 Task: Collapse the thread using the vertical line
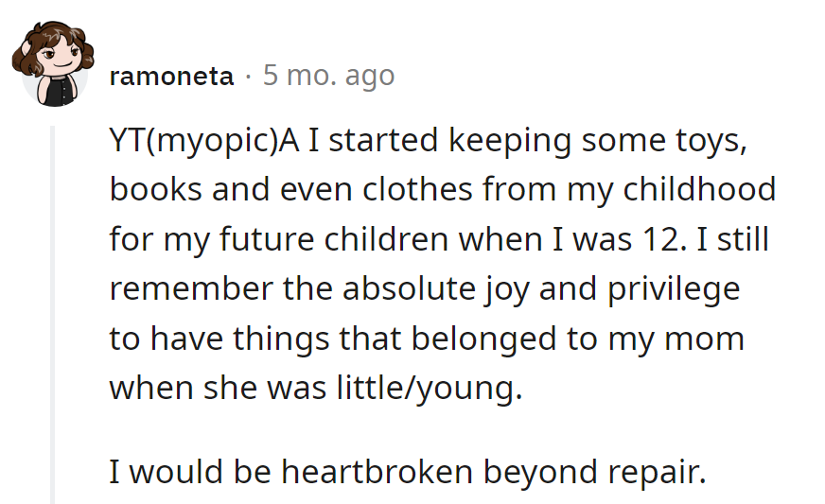coord(53,314)
